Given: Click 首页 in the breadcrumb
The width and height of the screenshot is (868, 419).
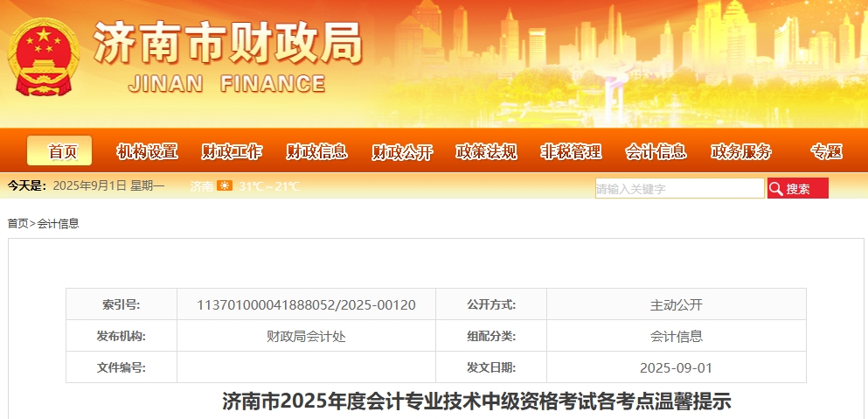Looking at the screenshot, I should click(x=17, y=224).
